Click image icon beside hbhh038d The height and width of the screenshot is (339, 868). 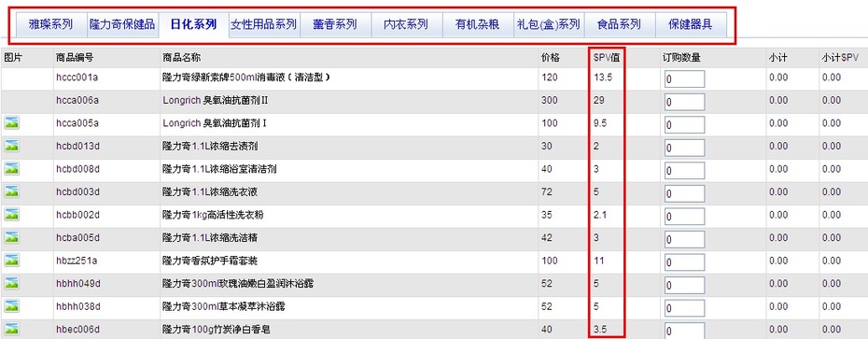point(11,305)
